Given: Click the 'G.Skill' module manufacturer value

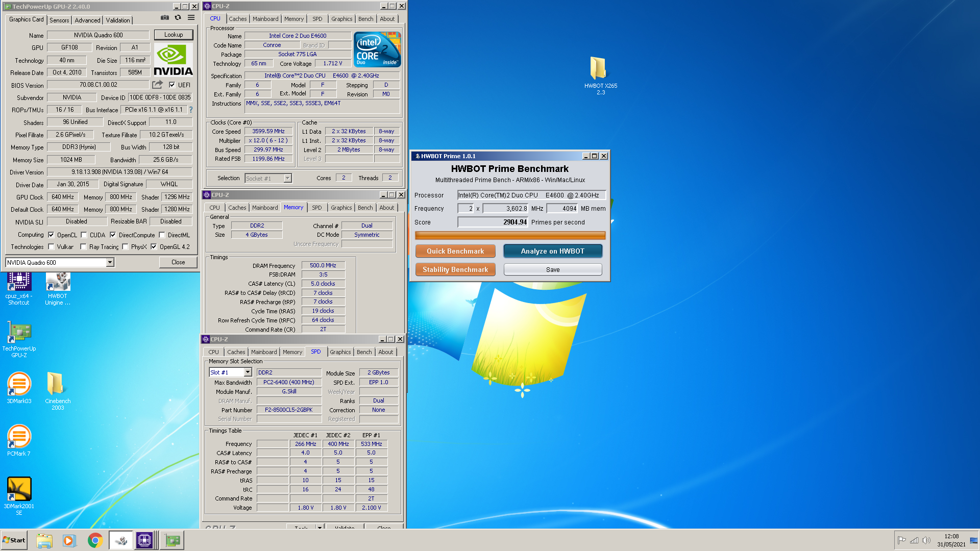Looking at the screenshot, I should click(x=289, y=391).
